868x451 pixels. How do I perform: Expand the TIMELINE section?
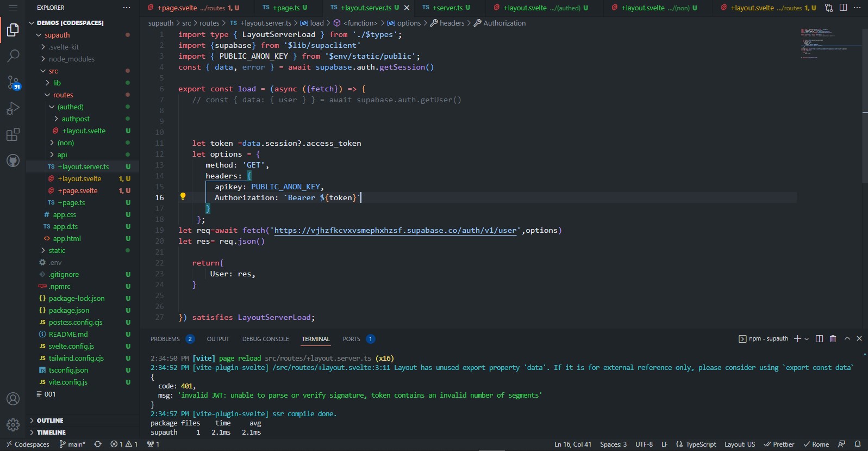coord(83,433)
